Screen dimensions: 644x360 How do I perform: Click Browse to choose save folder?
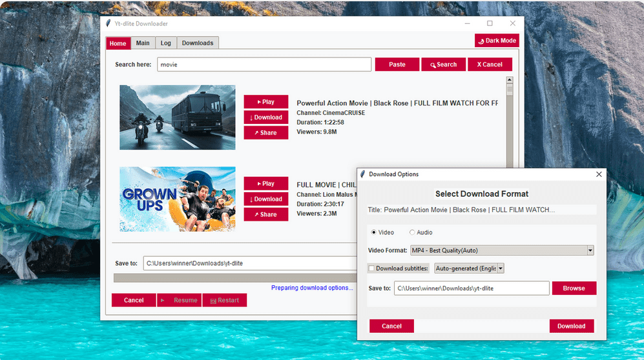pyautogui.click(x=574, y=288)
